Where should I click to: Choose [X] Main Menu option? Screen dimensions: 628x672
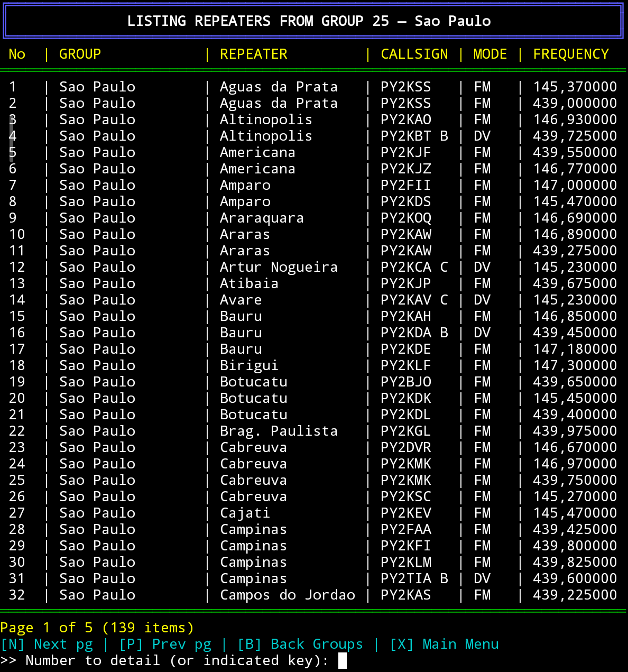[444, 645]
